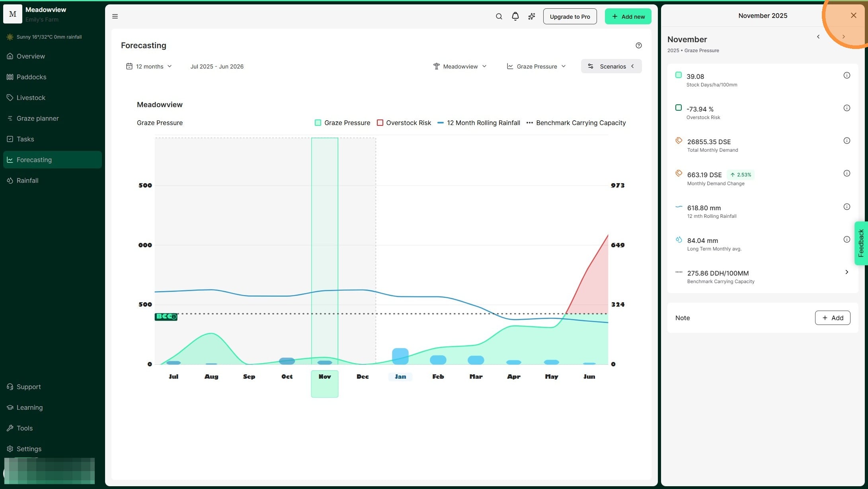Click the AI sparkles icon

pos(532,16)
